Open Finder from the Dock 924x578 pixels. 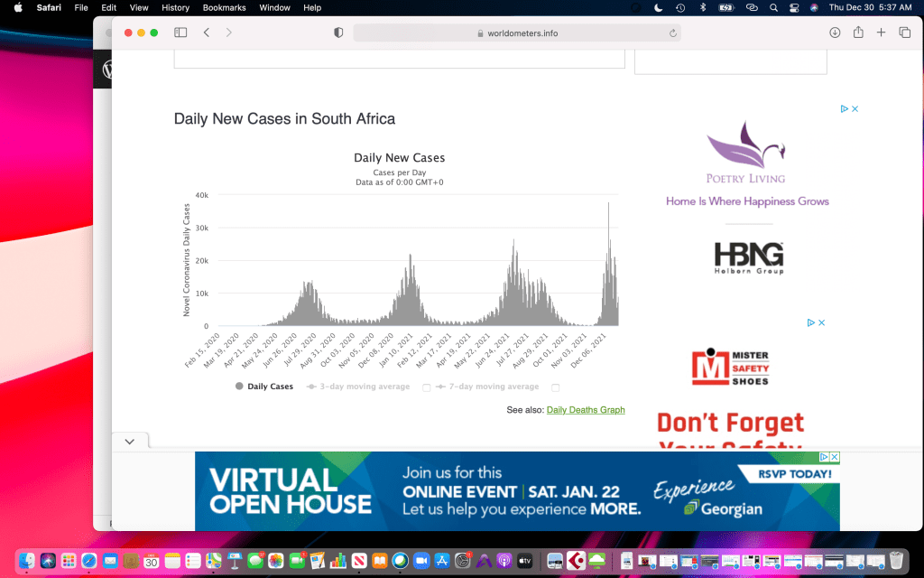pyautogui.click(x=27, y=561)
